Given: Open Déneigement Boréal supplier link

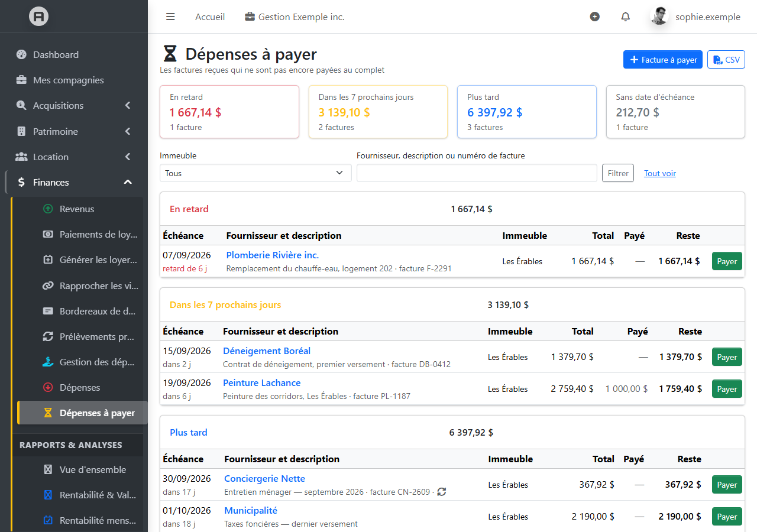Looking at the screenshot, I should click(x=267, y=351).
